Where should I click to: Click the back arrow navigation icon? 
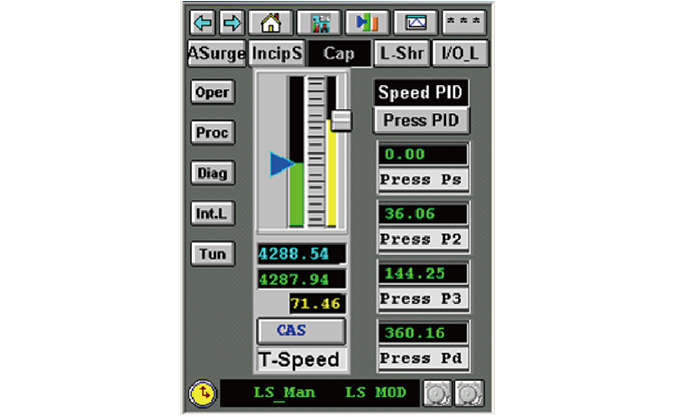click(202, 21)
